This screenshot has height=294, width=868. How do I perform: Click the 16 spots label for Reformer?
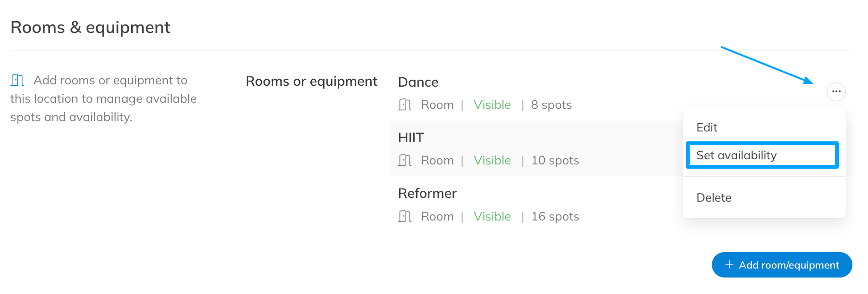click(555, 216)
